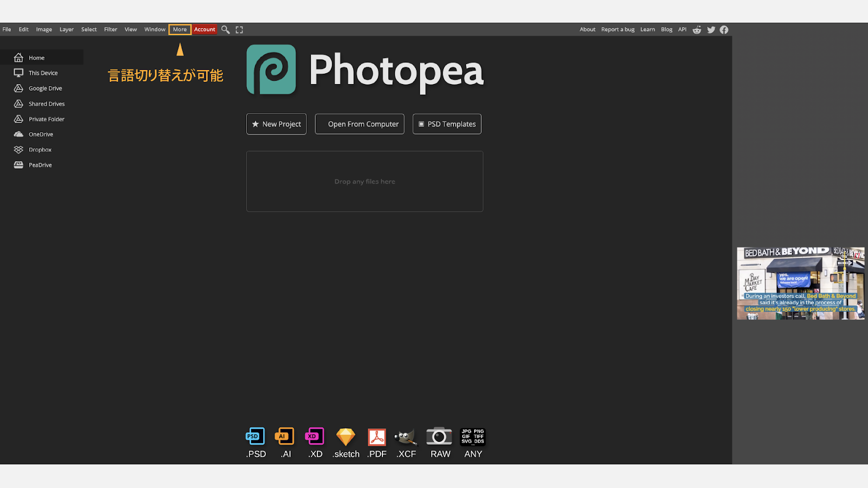This screenshot has height=488, width=868.
Task: Select Private Folder label in sidebar
Action: click(x=47, y=119)
